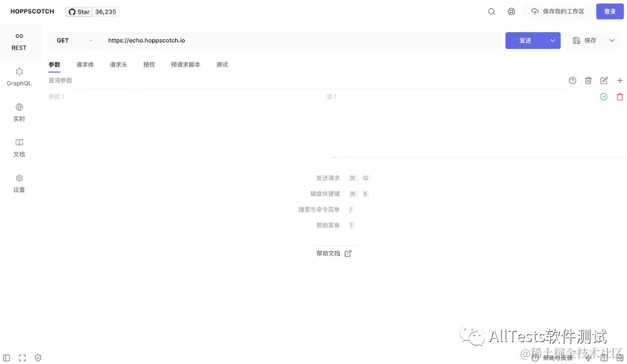Image resolution: width=627 pixels, height=364 pixels.
Task: Switch to the 授权 tab
Action: 149,65
